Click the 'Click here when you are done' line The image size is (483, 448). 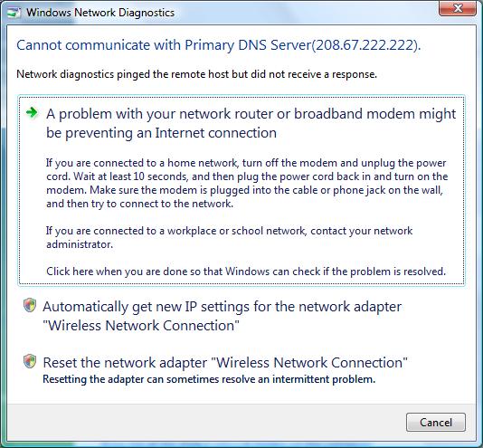(x=246, y=272)
